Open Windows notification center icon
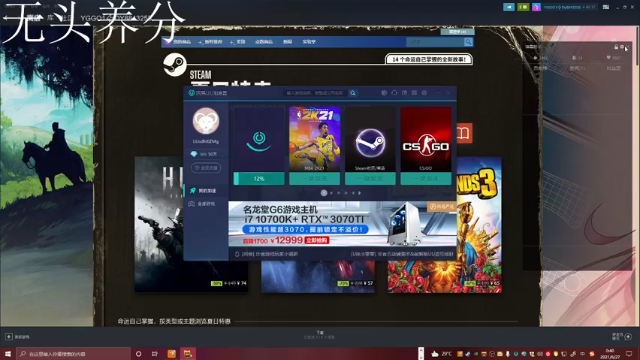 click(629, 353)
